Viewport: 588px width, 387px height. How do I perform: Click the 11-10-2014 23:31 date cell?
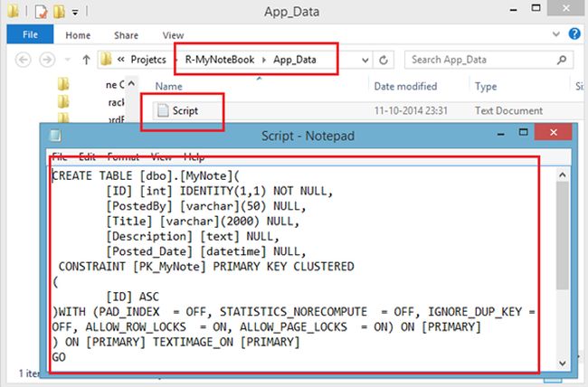(x=411, y=110)
